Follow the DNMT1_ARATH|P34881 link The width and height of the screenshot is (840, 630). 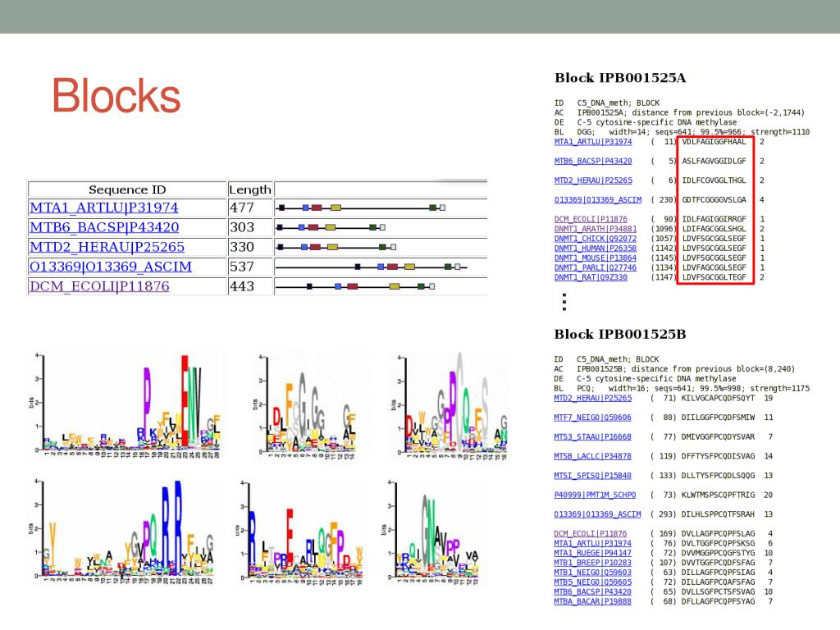596,229
